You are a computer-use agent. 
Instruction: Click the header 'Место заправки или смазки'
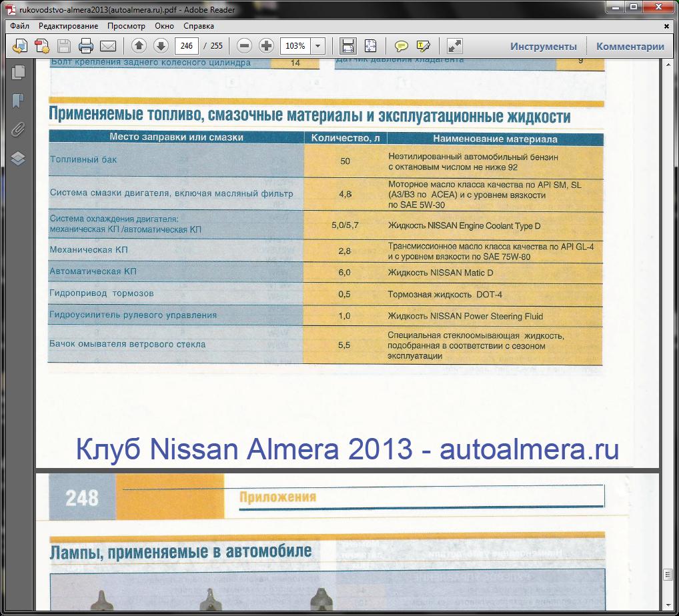(176, 137)
